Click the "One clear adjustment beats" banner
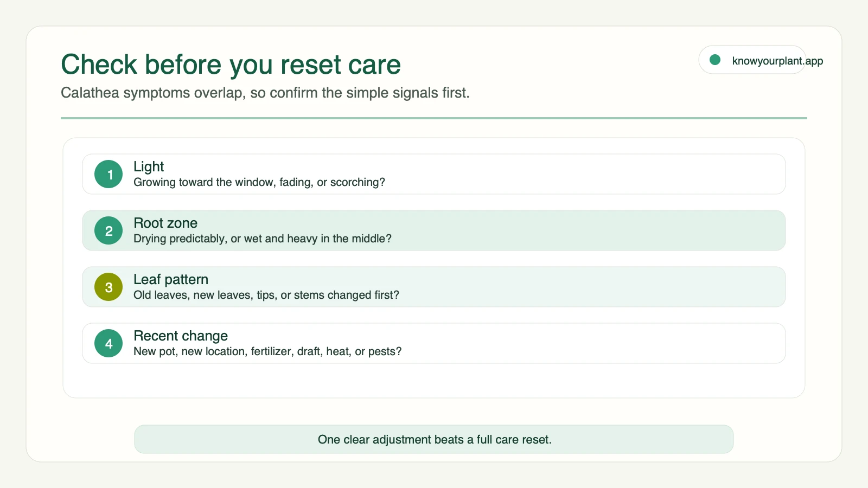868x488 pixels. pos(434,439)
